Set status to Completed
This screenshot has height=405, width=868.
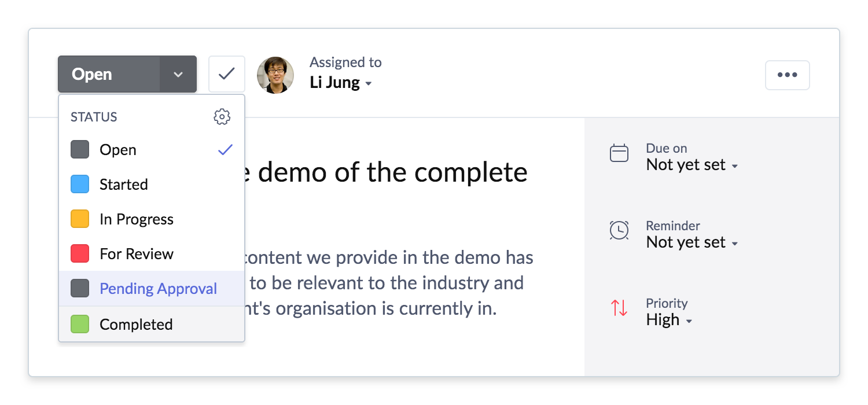[152, 324]
